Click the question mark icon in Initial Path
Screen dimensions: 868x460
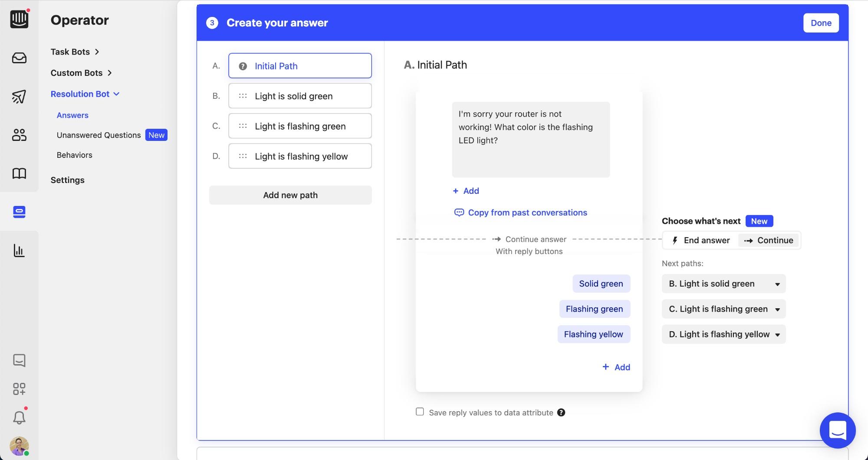[243, 66]
